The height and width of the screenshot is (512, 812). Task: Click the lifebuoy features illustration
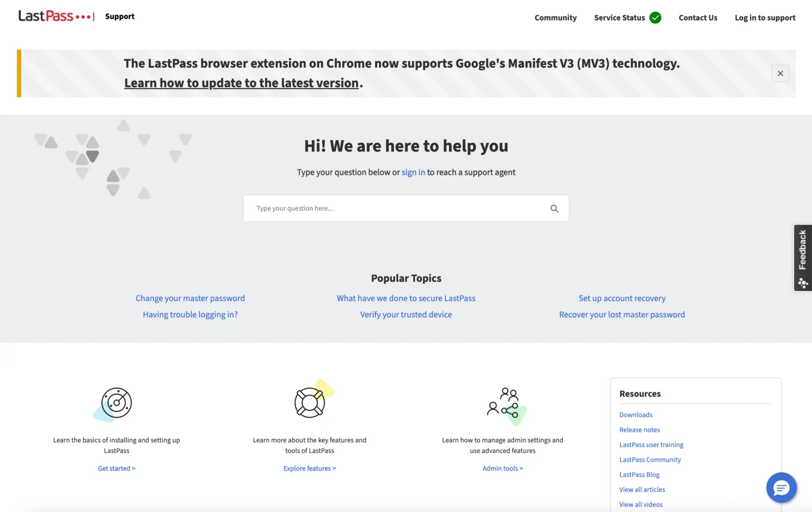(x=313, y=399)
